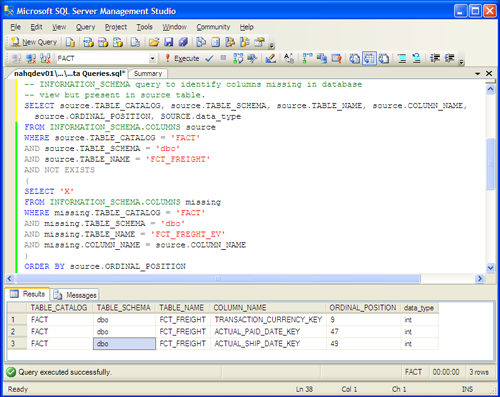500x397 pixels.
Task: Open the File menu
Action: pyautogui.click(x=15, y=27)
